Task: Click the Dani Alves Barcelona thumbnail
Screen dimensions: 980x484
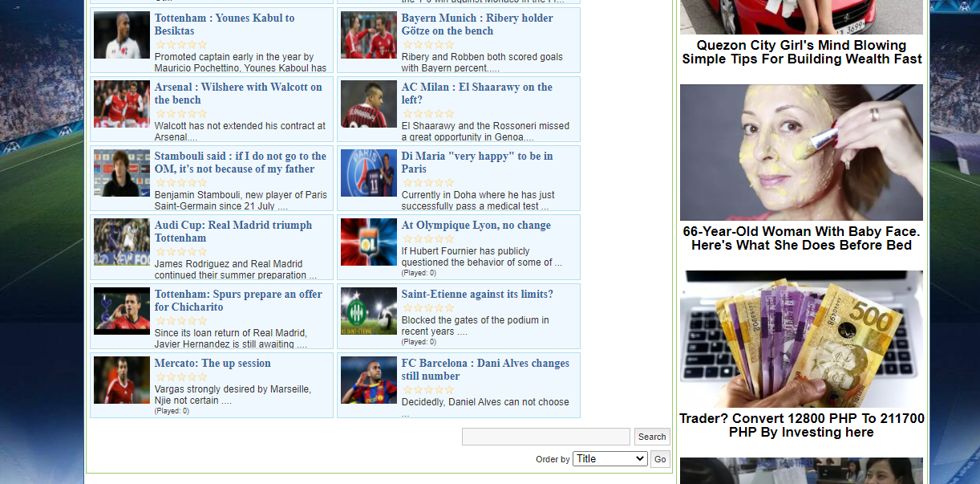Action: point(368,380)
